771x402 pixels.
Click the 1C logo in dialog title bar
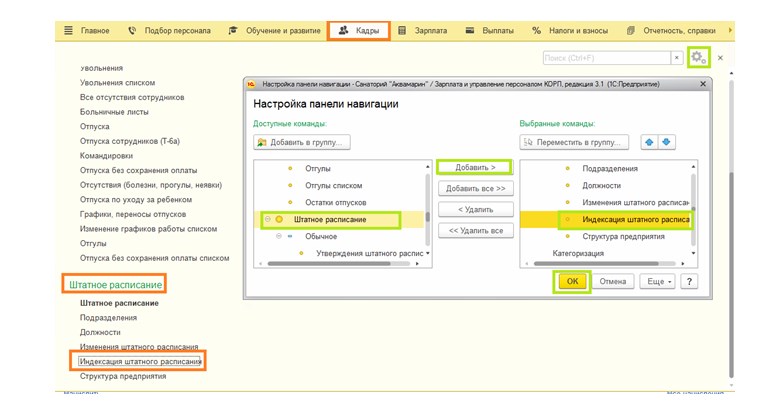[252, 85]
